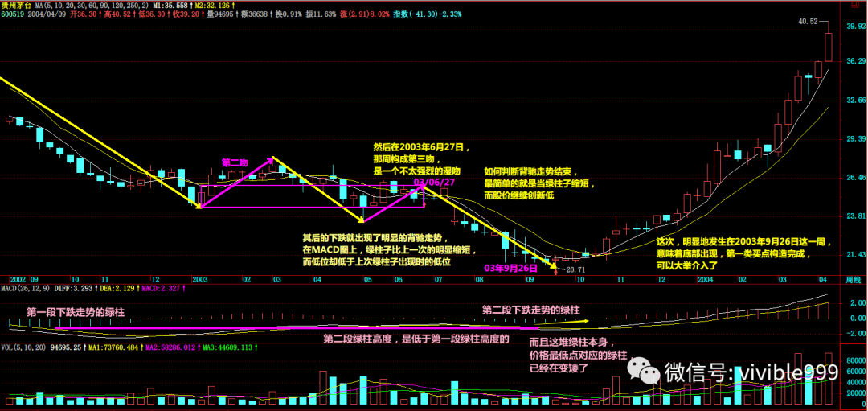Click the 2004 label on time axis
The image size is (868, 411).
pyautogui.click(x=706, y=280)
